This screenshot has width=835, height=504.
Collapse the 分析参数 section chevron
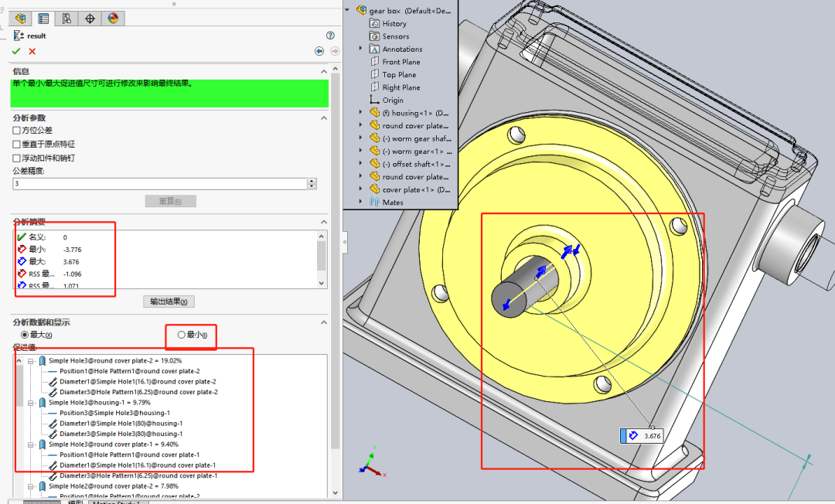pyautogui.click(x=325, y=117)
